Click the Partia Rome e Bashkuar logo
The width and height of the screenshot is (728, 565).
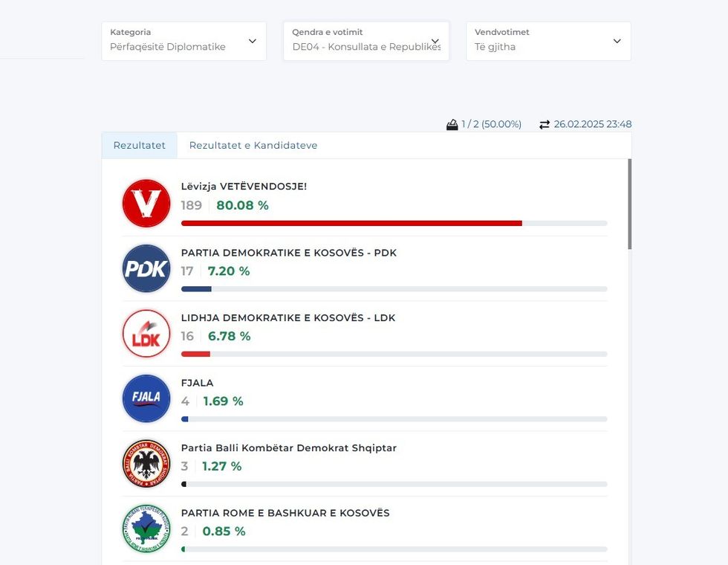pos(146,529)
